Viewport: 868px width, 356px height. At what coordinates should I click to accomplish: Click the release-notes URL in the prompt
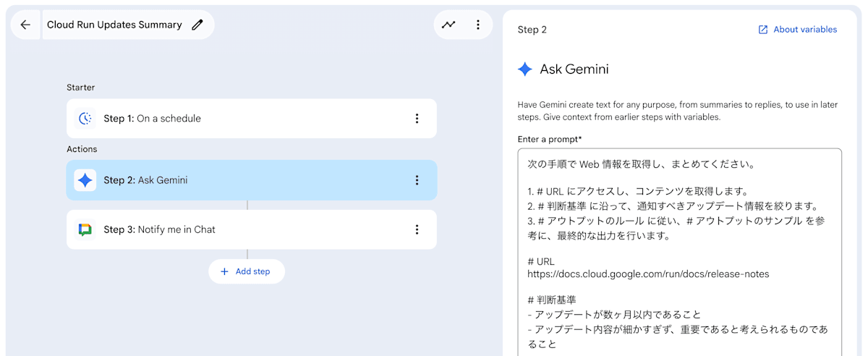648,274
